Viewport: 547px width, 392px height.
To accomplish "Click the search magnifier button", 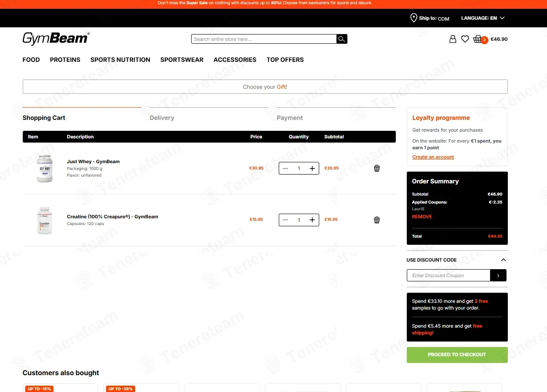I will point(342,39).
